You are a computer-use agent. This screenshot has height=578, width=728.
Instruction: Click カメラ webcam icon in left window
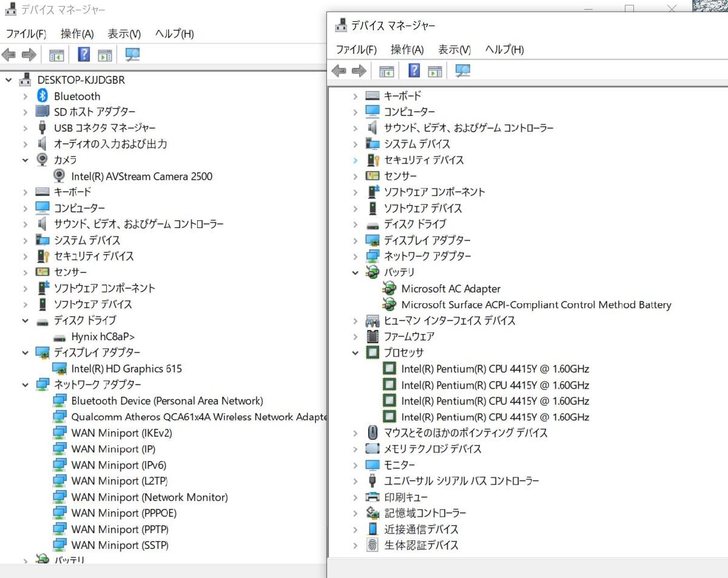42,160
